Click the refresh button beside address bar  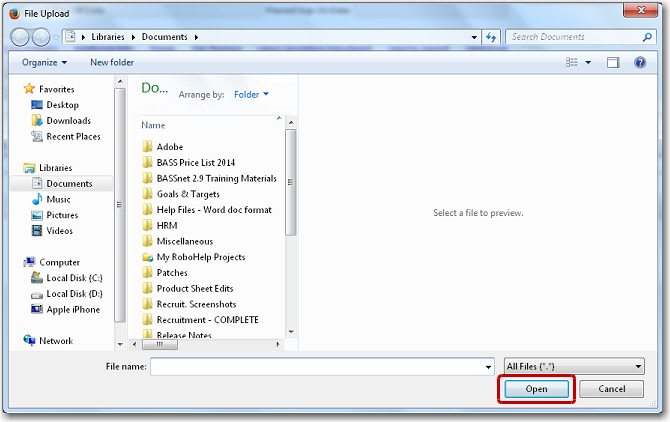tap(491, 37)
